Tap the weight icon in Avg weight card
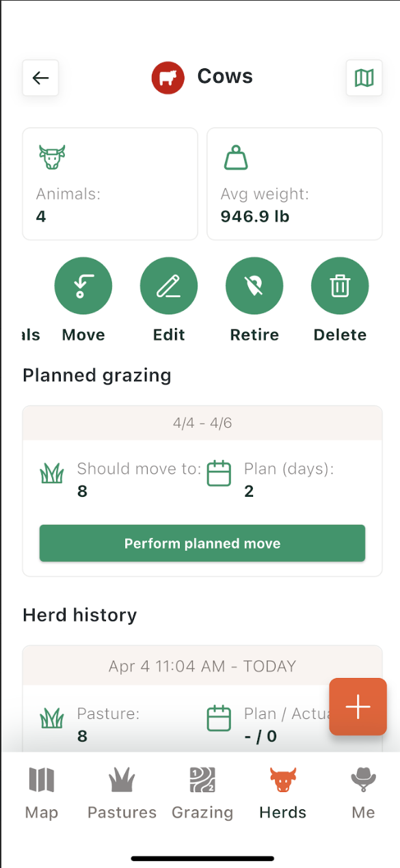This screenshot has height=868, width=400. (236, 157)
